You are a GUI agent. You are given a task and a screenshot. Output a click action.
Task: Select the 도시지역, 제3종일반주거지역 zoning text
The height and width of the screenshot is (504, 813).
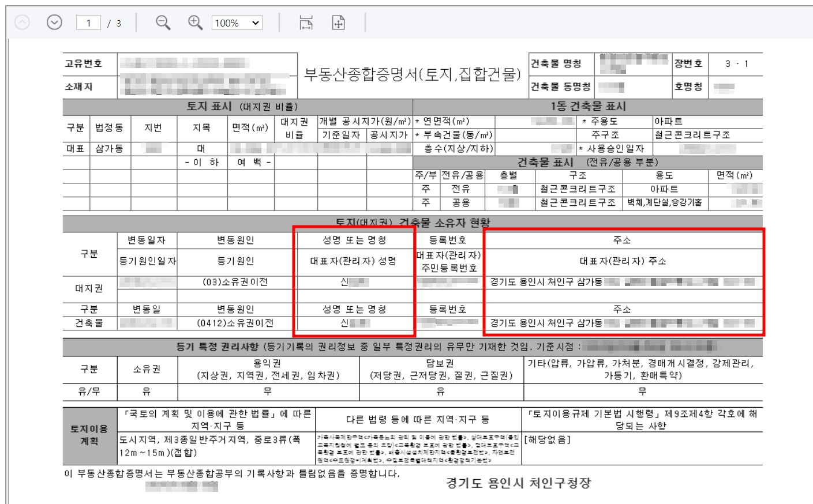coord(210,446)
